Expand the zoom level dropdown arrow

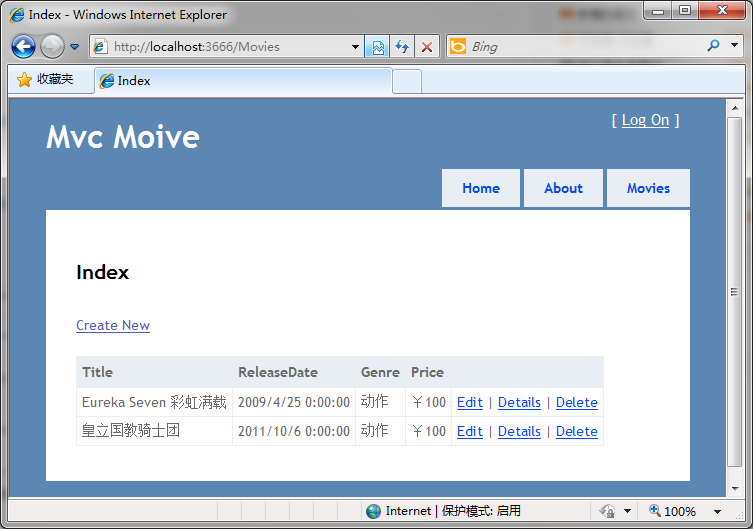[x=717, y=512]
